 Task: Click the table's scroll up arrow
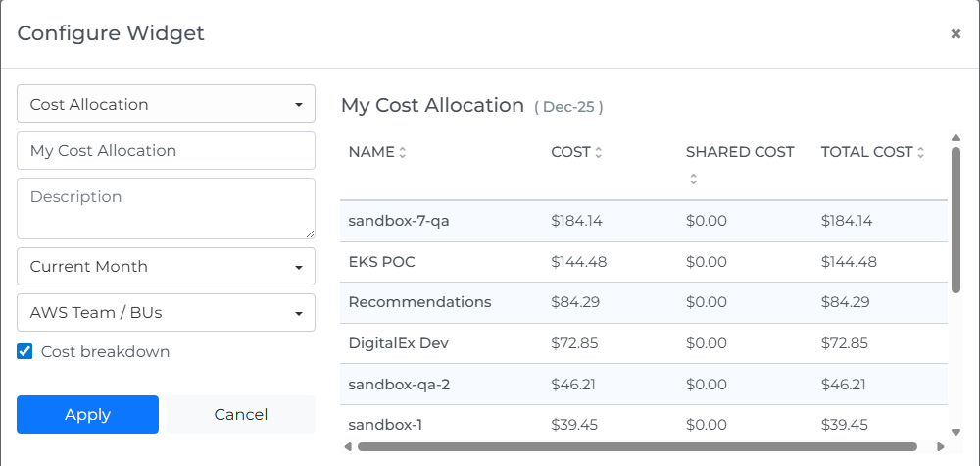[x=955, y=138]
